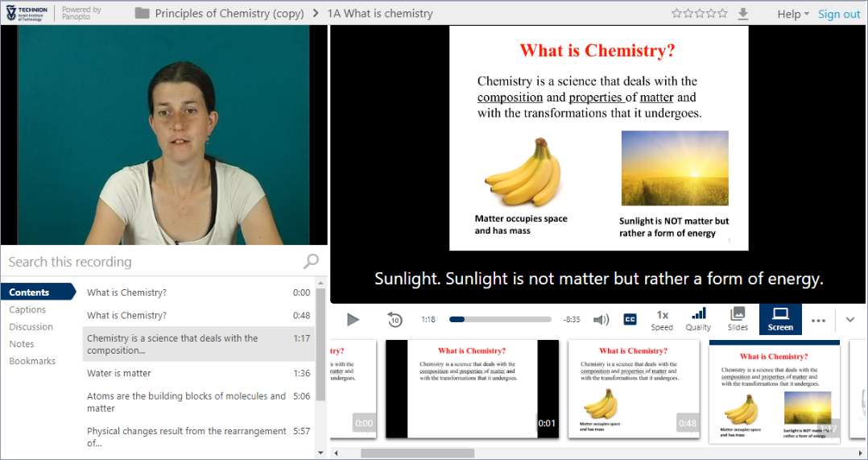868x460 pixels.
Task: Focus the Search this recording field
Action: (x=154, y=262)
